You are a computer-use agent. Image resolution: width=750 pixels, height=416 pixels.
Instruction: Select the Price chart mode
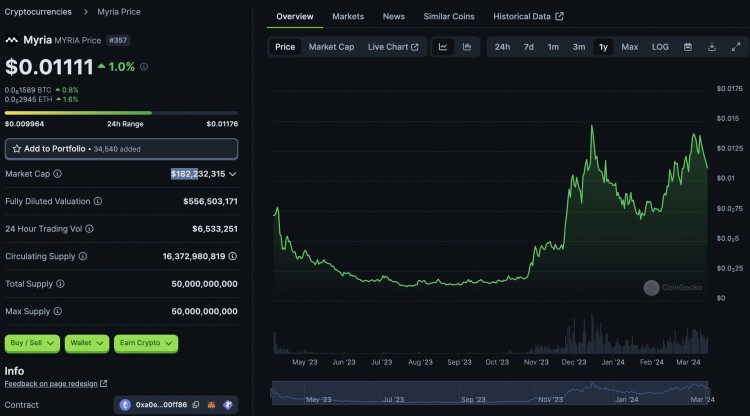(x=285, y=47)
